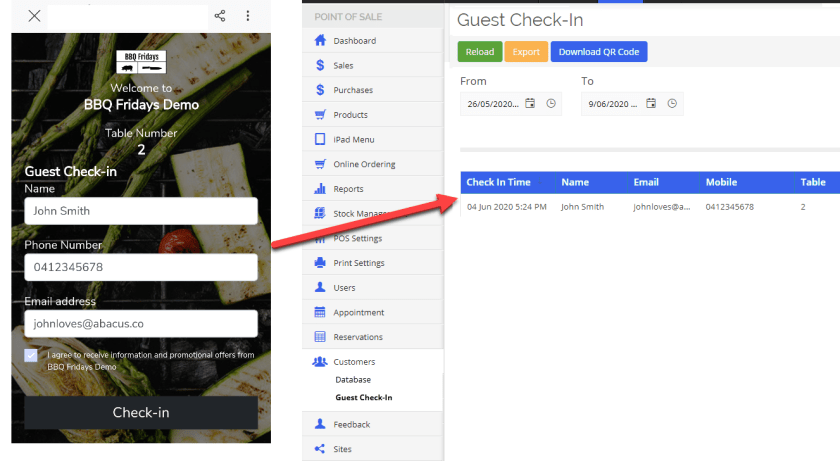Toggle the promotional offers agreement checkbox
The height and width of the screenshot is (461, 840).
coord(32,356)
